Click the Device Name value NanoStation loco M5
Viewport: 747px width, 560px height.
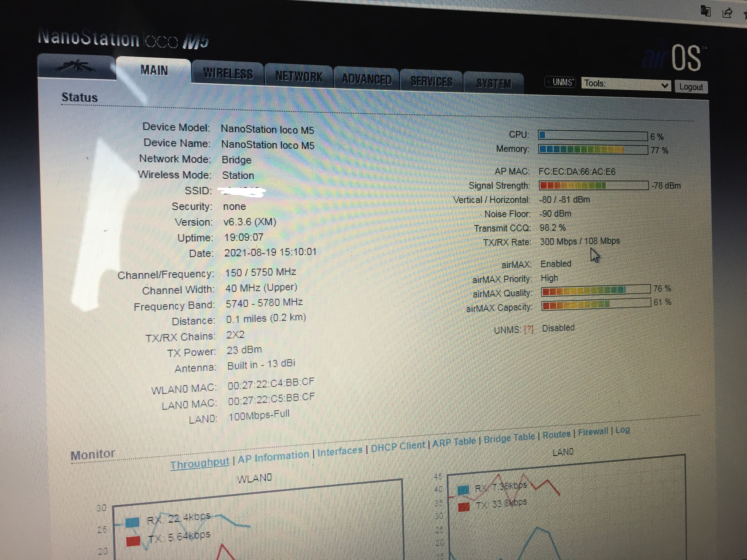(x=268, y=145)
